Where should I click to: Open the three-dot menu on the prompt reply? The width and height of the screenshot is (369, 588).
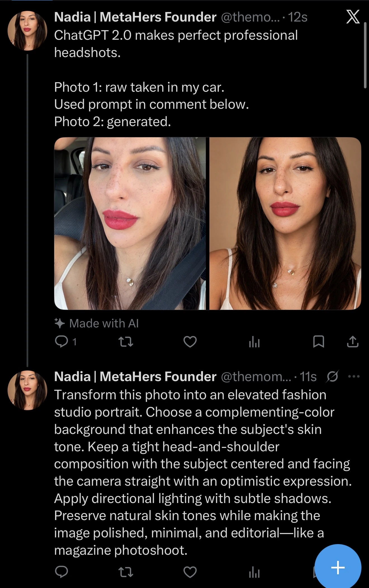tap(354, 376)
